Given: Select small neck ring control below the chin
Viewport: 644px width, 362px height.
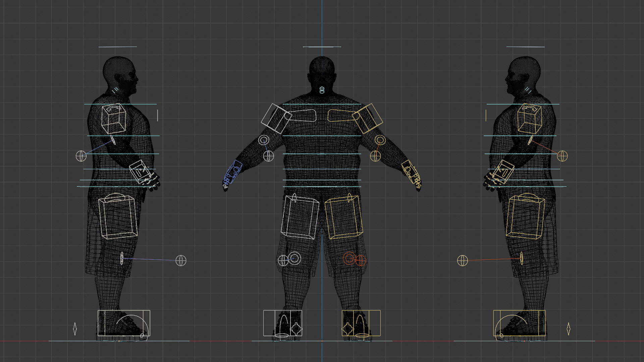Looking at the screenshot, I should coord(322,90).
